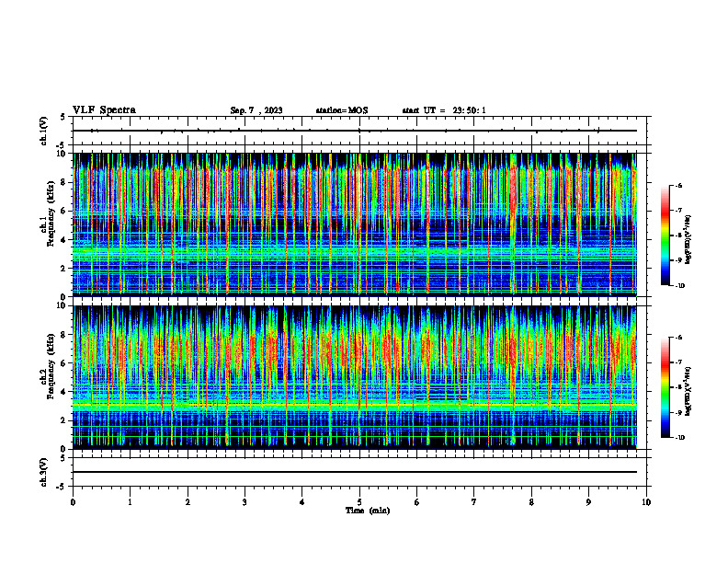Click inside the ch.2 spectrogram panel

pyautogui.click(x=355, y=377)
